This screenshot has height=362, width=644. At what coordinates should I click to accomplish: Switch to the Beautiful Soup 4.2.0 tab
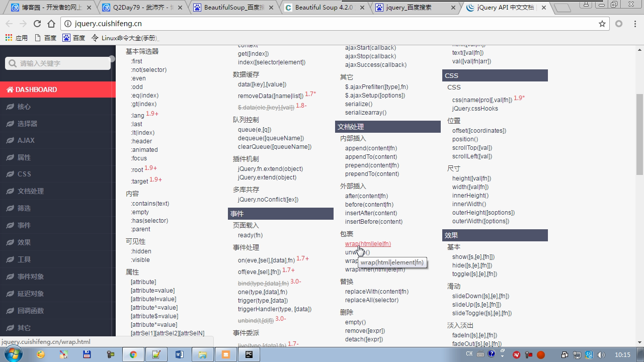point(323,8)
